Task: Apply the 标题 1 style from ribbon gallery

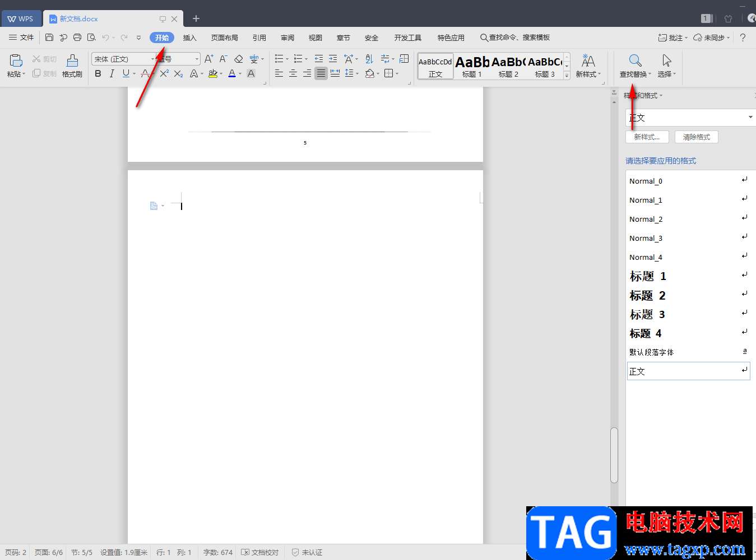Action: 472,66
